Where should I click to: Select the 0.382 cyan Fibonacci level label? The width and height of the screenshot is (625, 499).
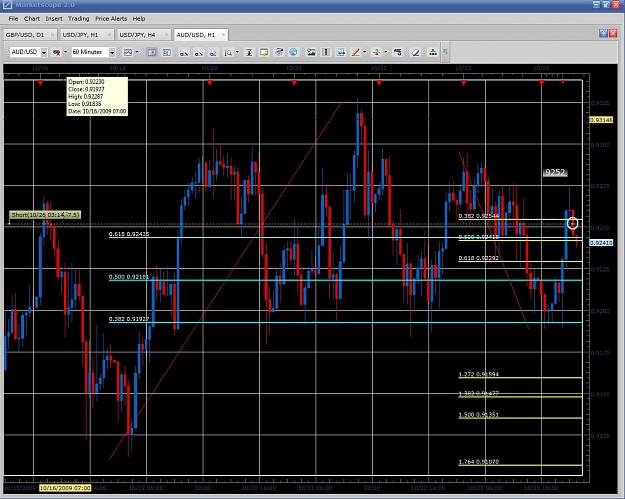click(x=129, y=319)
